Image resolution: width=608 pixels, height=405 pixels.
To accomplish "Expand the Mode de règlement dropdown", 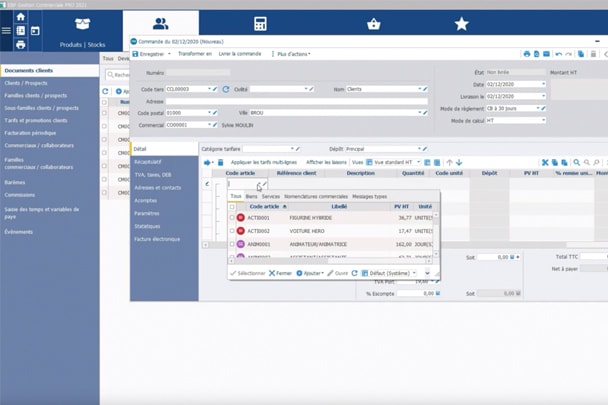I will click(x=543, y=108).
